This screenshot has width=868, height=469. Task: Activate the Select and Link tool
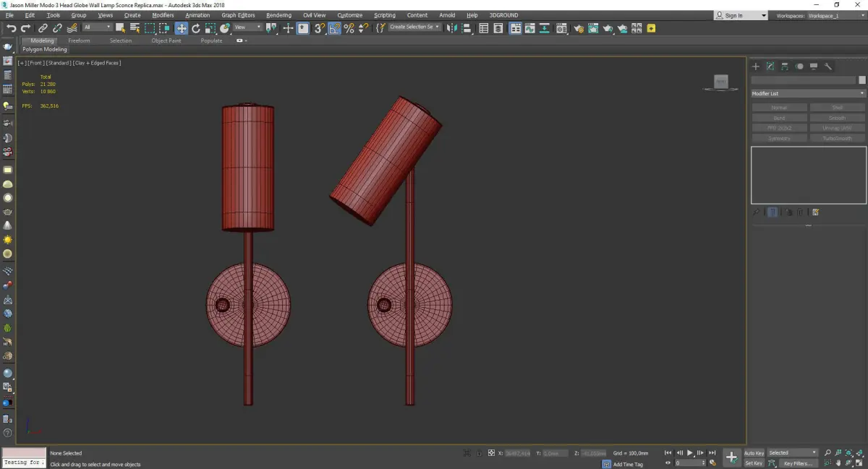pyautogui.click(x=43, y=28)
